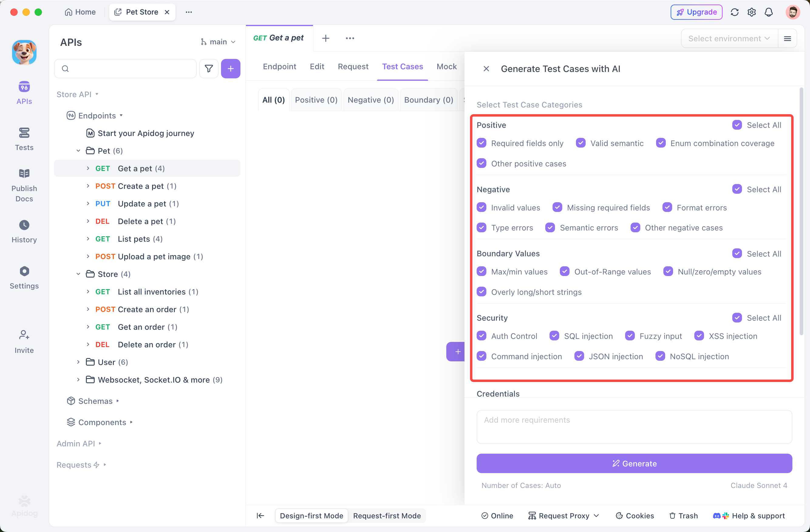Click the sync refresh icon in top bar
The image size is (810, 532).
tap(734, 12)
